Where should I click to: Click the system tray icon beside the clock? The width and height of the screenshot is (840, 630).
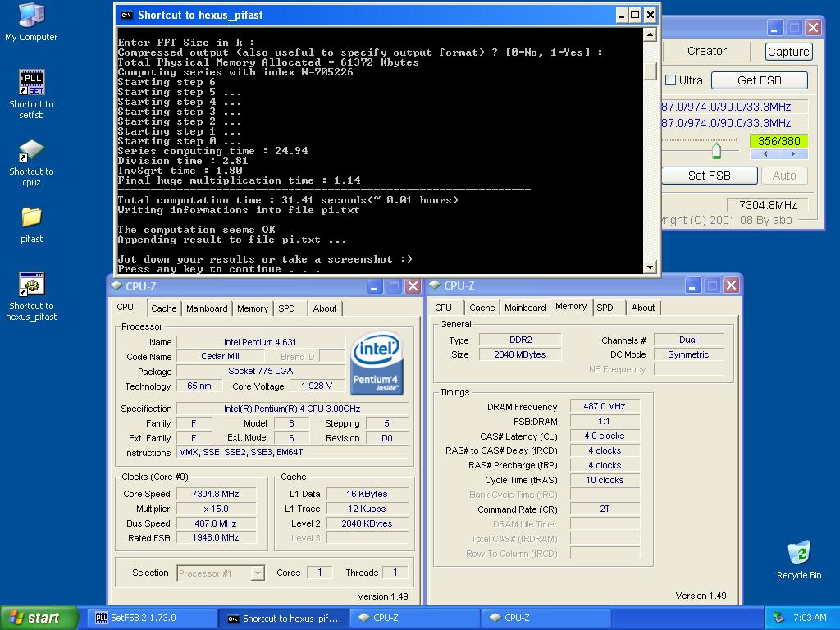point(779,618)
